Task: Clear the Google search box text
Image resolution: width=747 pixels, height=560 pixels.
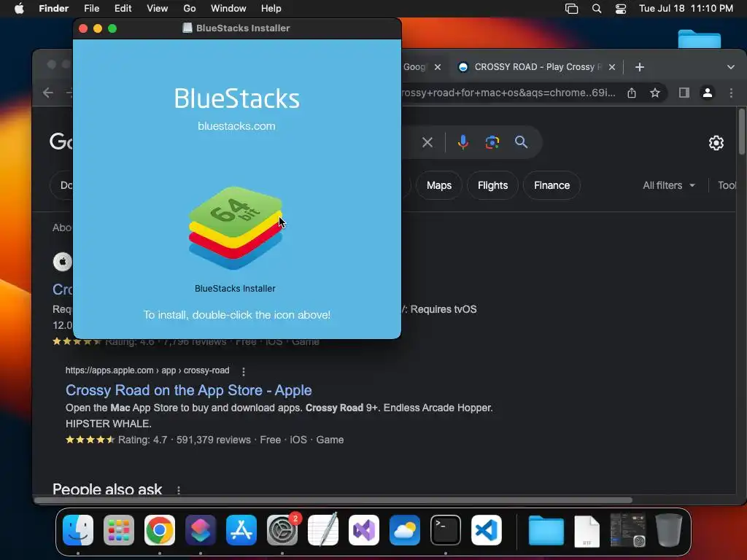Action: coord(427,142)
